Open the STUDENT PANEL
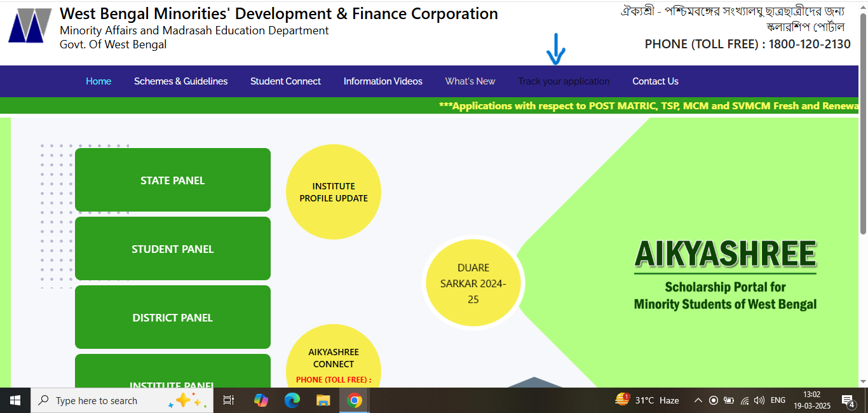Image resolution: width=868 pixels, height=413 pixels. click(173, 249)
